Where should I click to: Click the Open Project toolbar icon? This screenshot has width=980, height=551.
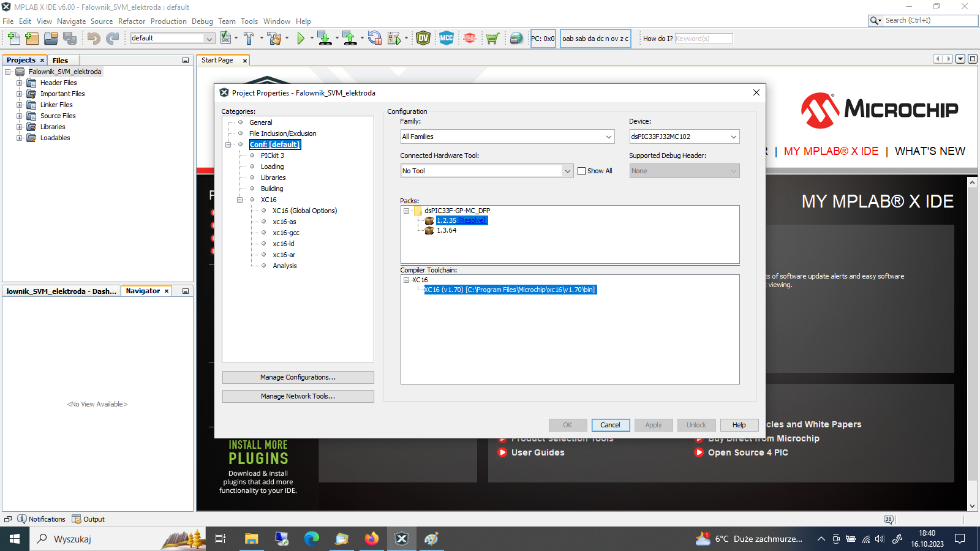tap(51, 39)
